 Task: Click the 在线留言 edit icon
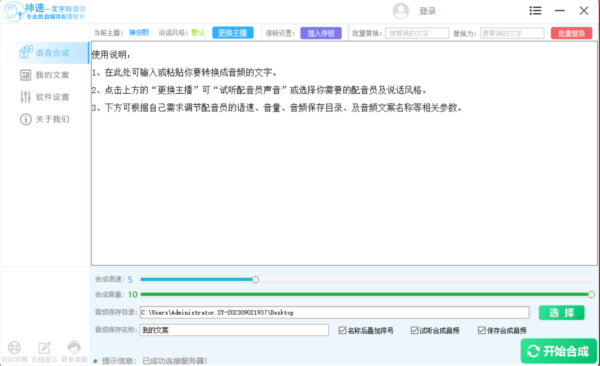click(44, 348)
